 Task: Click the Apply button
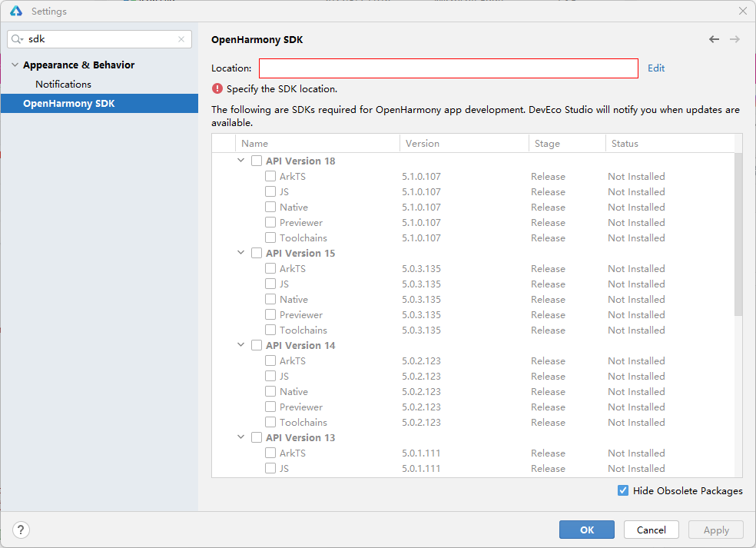pos(716,530)
